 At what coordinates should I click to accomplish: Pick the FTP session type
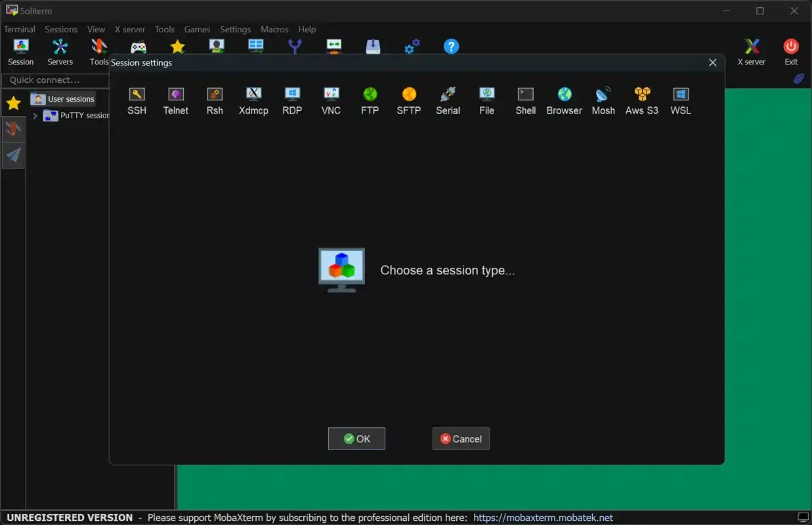pyautogui.click(x=370, y=102)
